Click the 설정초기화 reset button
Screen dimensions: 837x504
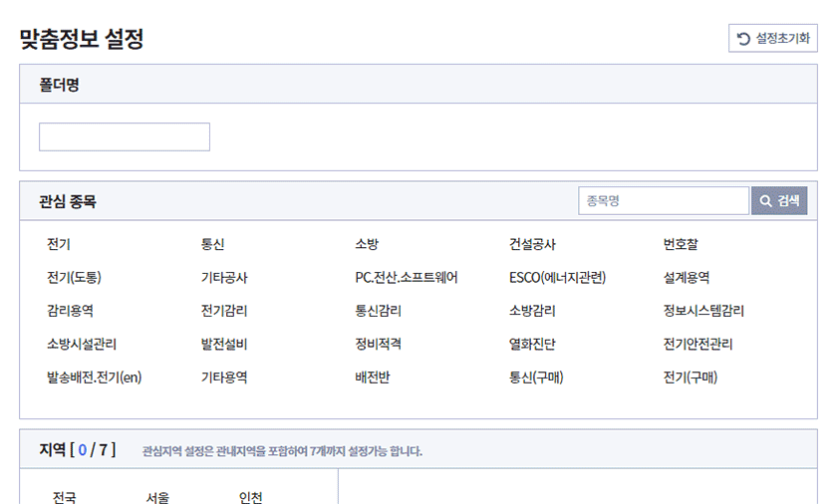[x=772, y=38]
